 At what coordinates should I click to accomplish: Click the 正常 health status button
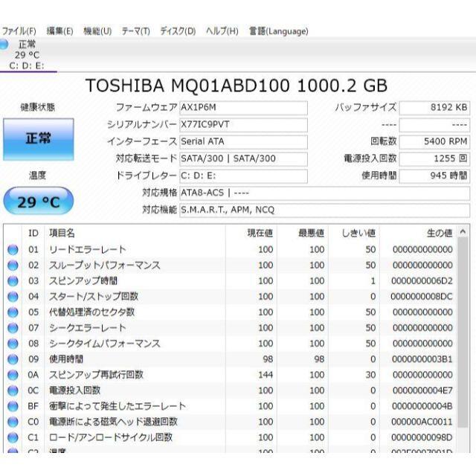tap(39, 139)
